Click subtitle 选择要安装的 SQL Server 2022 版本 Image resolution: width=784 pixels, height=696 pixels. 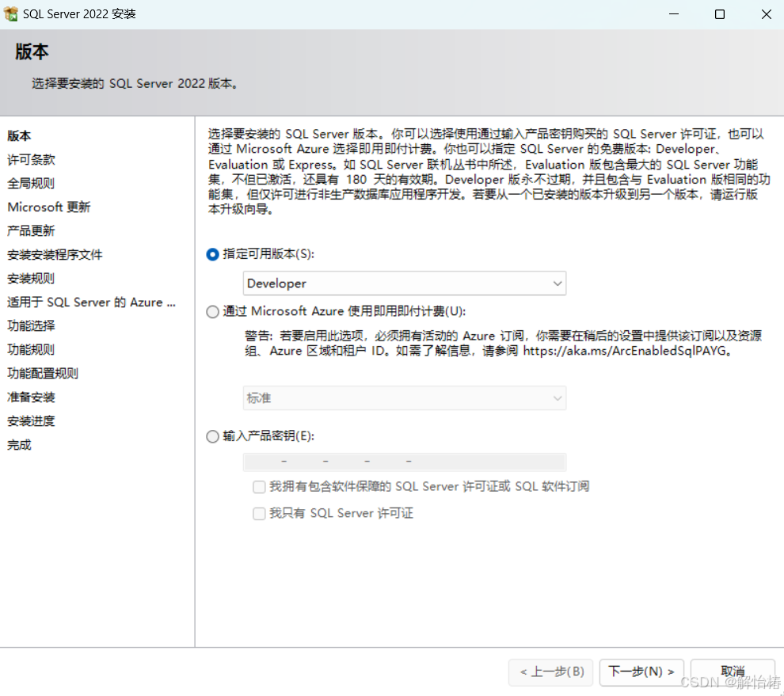135,83
